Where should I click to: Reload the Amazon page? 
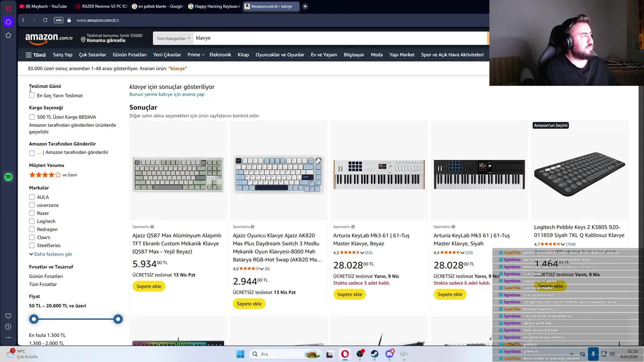pyautogui.click(x=45, y=20)
